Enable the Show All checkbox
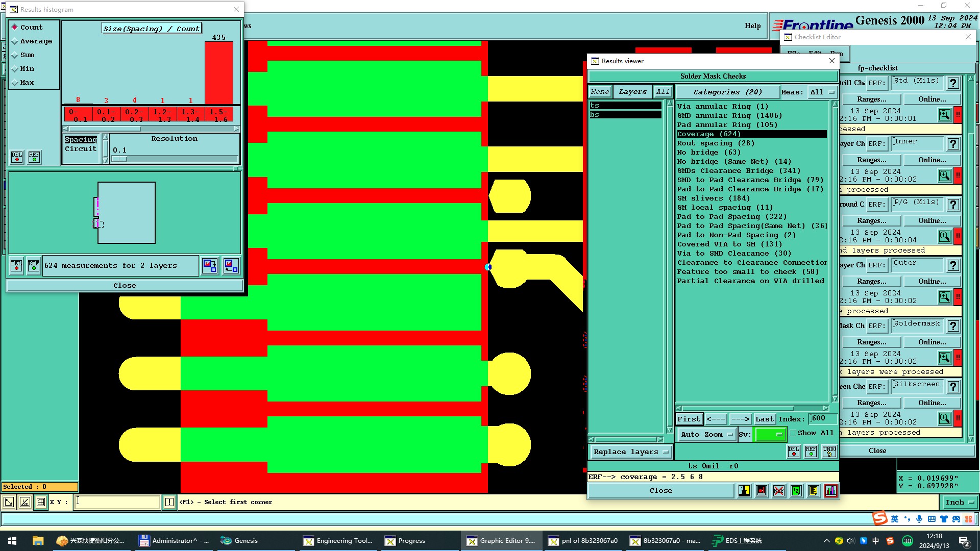980x551 pixels. (793, 433)
